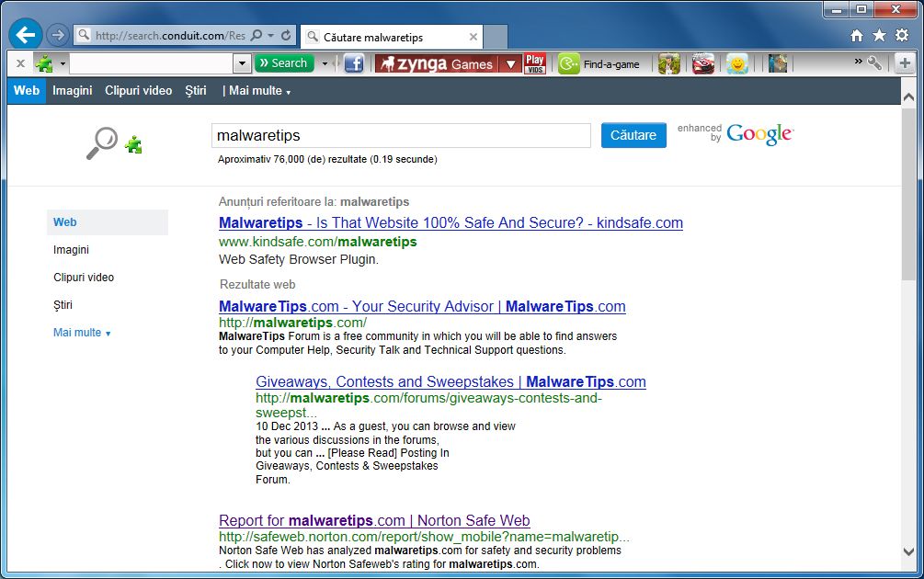The height and width of the screenshot is (579, 924).
Task: Switch to Știri in top navigation bar
Action: click(196, 91)
